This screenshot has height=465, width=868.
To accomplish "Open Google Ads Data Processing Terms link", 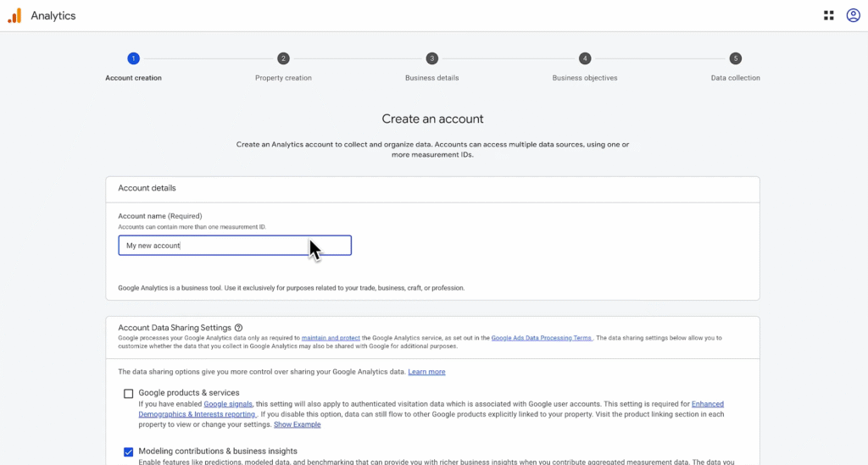I will tap(542, 338).
